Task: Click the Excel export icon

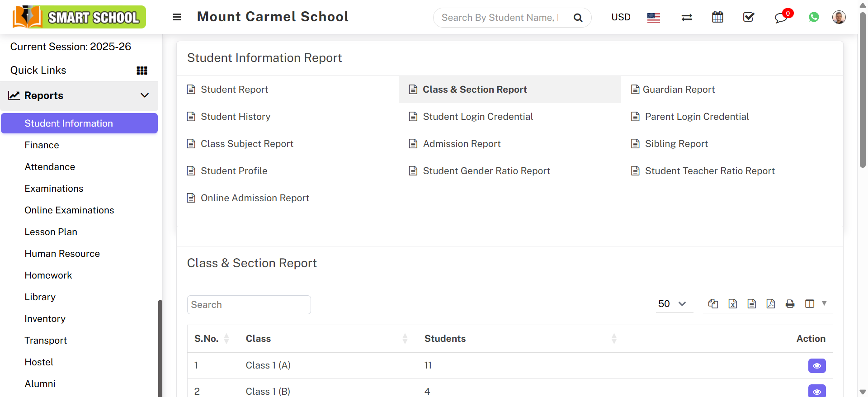Action: click(x=733, y=304)
